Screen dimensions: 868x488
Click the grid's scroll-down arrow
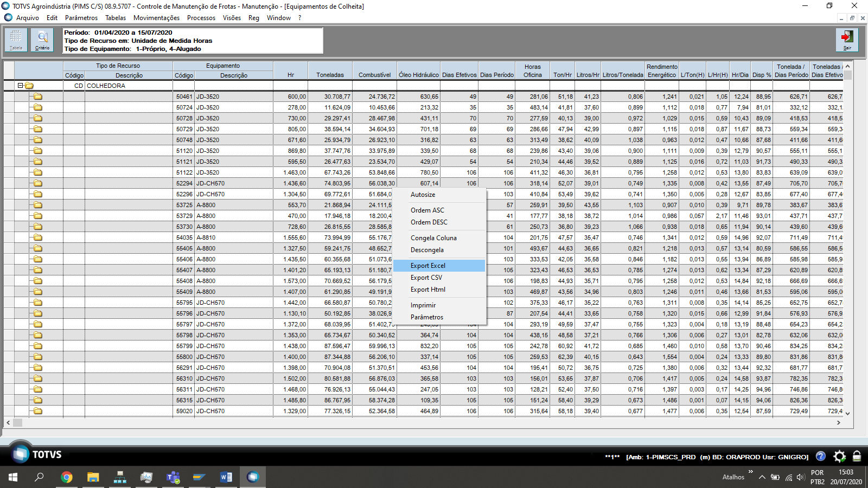847,414
